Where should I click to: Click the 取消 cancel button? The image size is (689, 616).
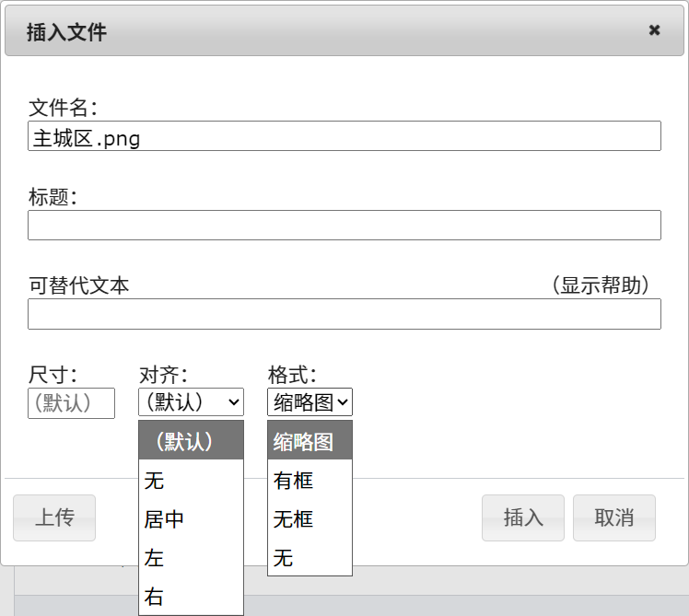coord(614,517)
